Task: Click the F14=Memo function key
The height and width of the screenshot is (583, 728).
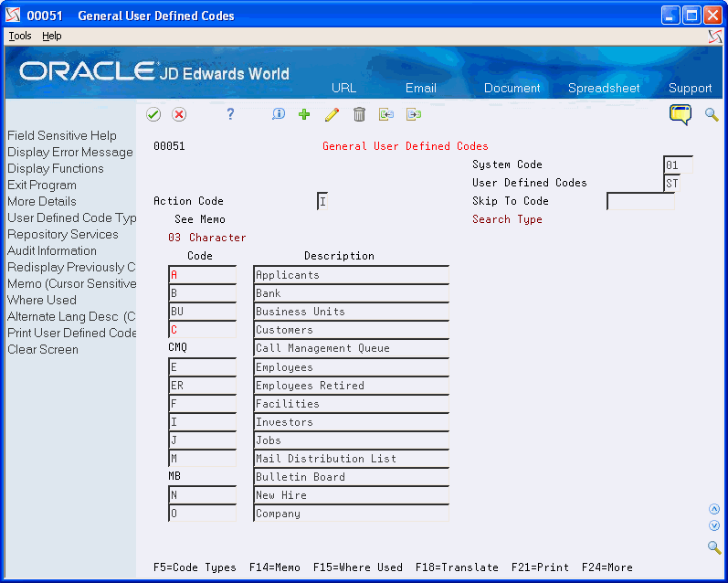Action: click(x=274, y=567)
